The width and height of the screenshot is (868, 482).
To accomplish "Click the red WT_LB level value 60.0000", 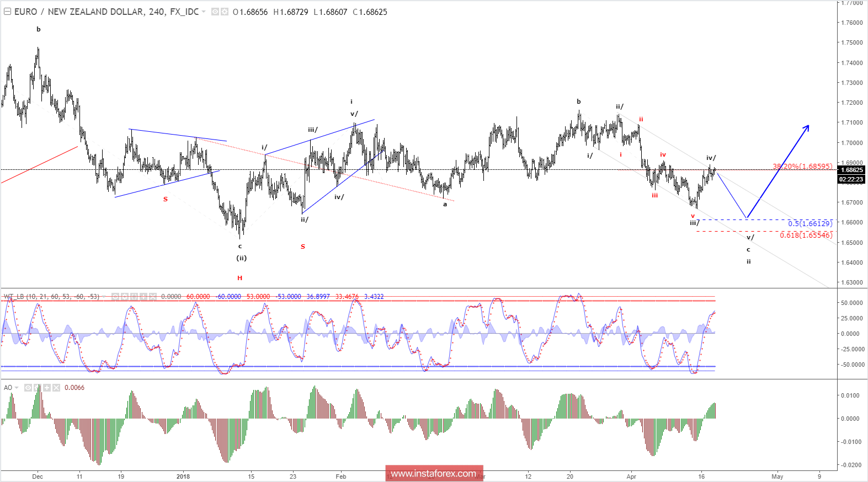I will pos(198,297).
